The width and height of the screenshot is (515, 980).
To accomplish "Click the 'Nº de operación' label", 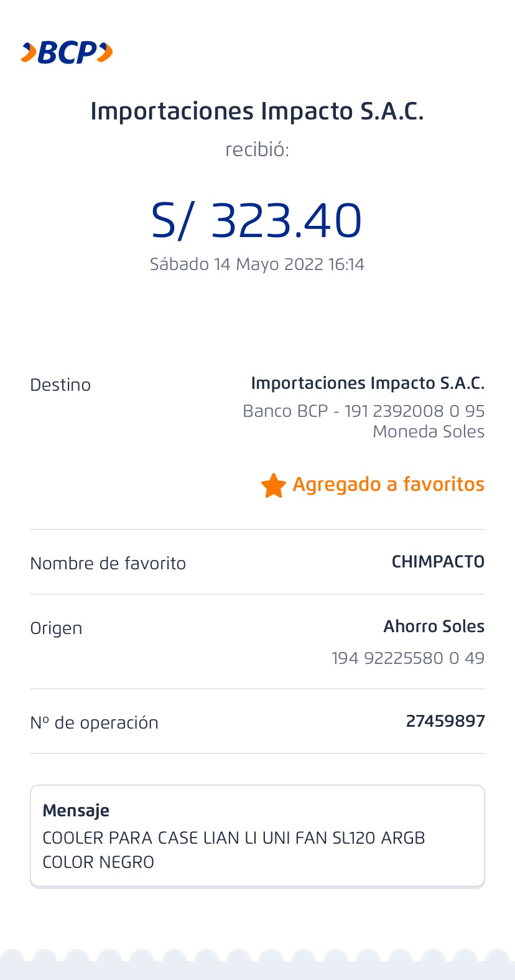I will [x=94, y=723].
